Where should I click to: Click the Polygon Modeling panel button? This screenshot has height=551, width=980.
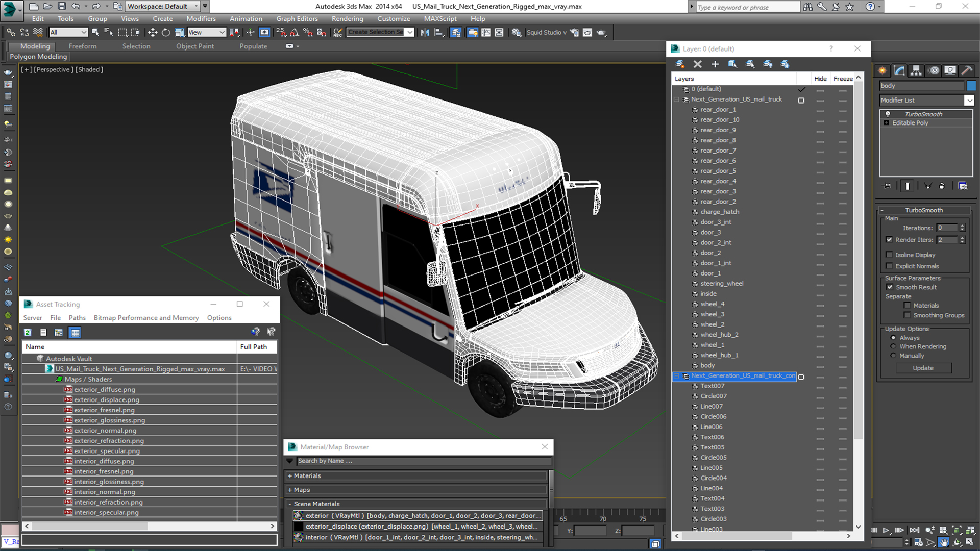click(38, 56)
